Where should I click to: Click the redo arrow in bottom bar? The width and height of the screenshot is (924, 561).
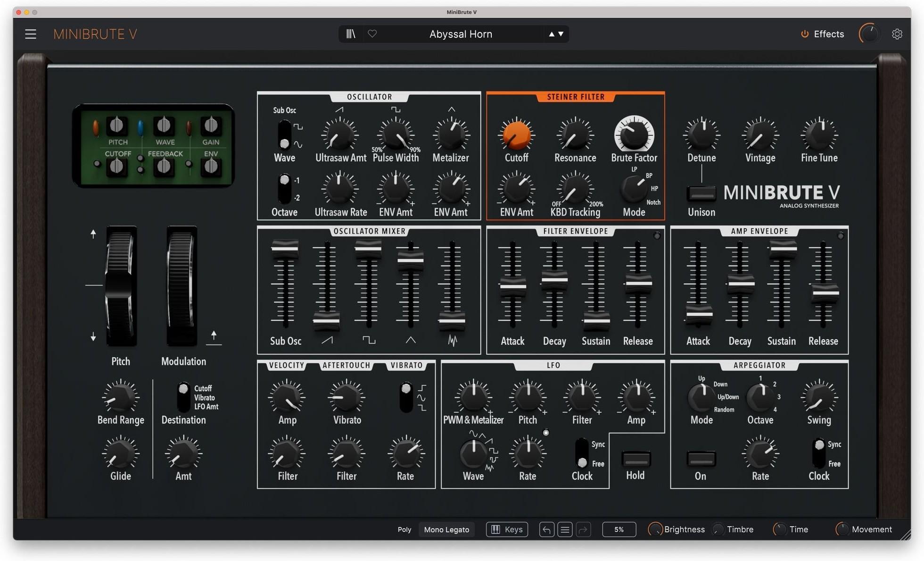[x=583, y=529]
